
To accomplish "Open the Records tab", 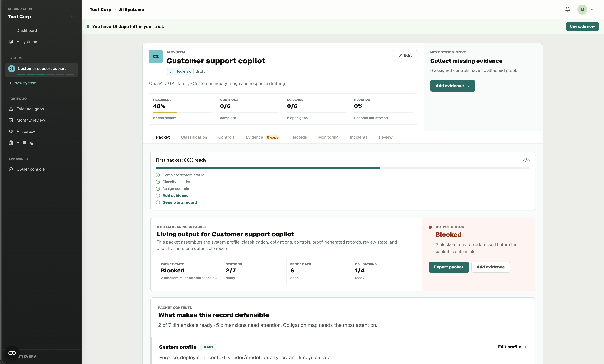I will [299, 137].
